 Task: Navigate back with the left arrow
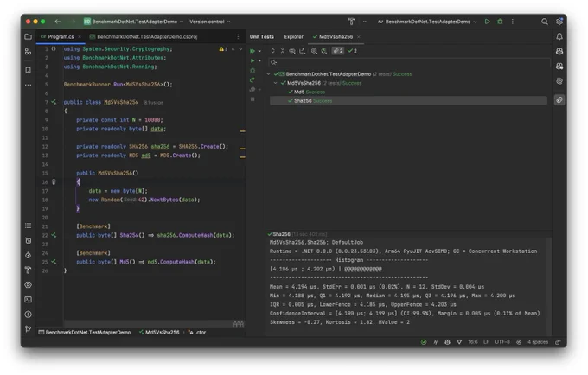point(57,22)
